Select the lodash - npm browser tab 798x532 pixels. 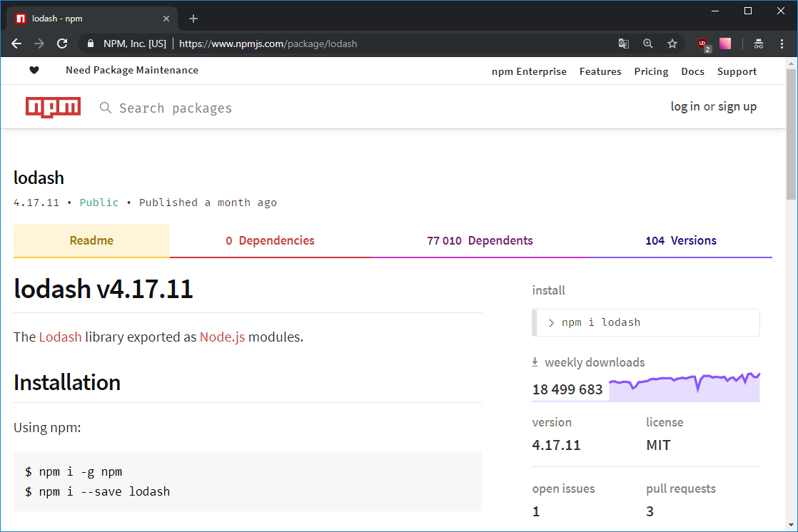pyautogui.click(x=91, y=19)
